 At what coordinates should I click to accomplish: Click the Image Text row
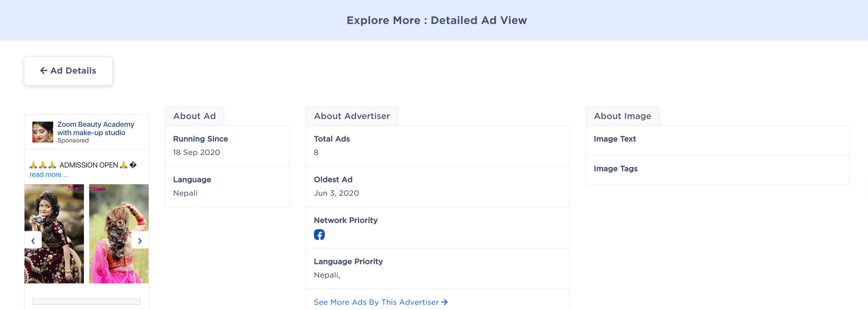717,139
